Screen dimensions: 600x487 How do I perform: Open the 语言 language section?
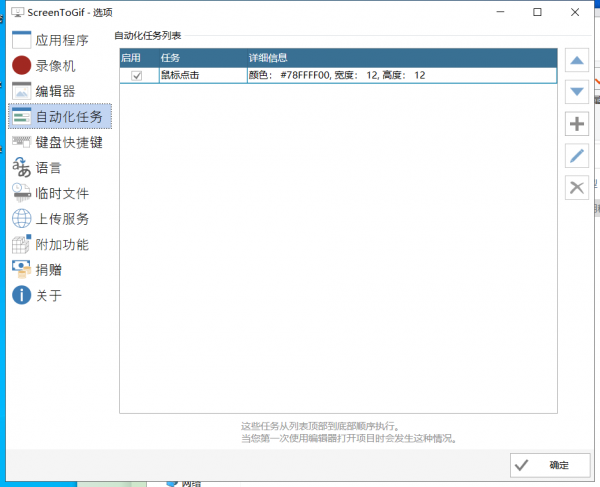click(60, 168)
